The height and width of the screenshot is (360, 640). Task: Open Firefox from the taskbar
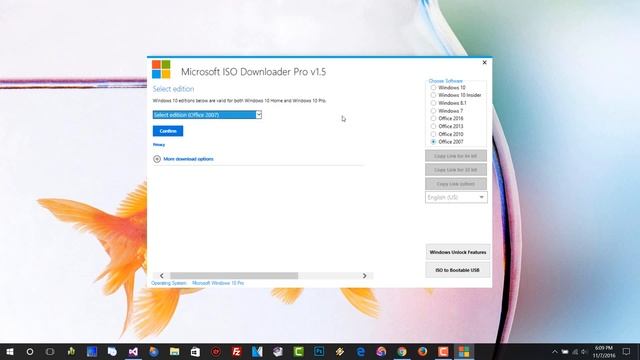pyautogui.click(x=422, y=351)
